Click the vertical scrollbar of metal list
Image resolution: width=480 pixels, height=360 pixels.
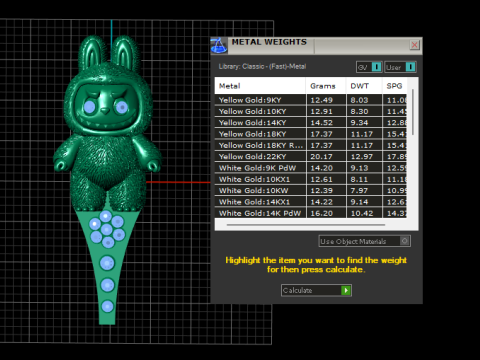(x=413, y=112)
